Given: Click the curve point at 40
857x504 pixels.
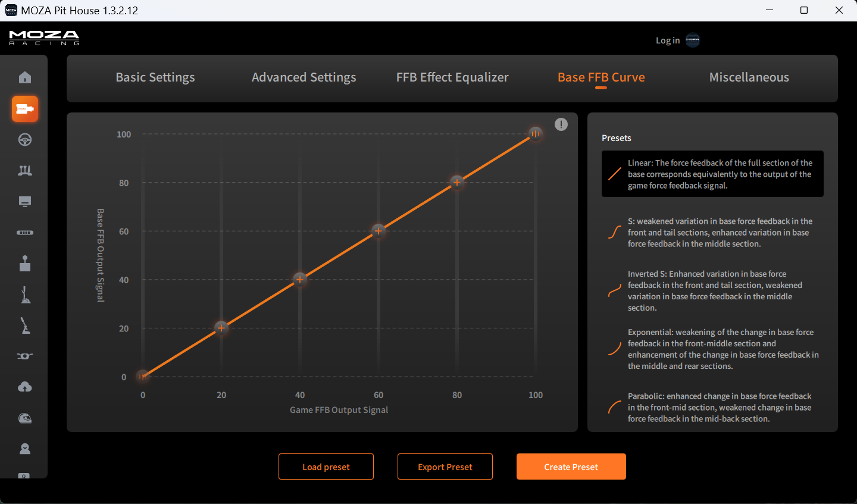Looking at the screenshot, I should click(x=300, y=279).
